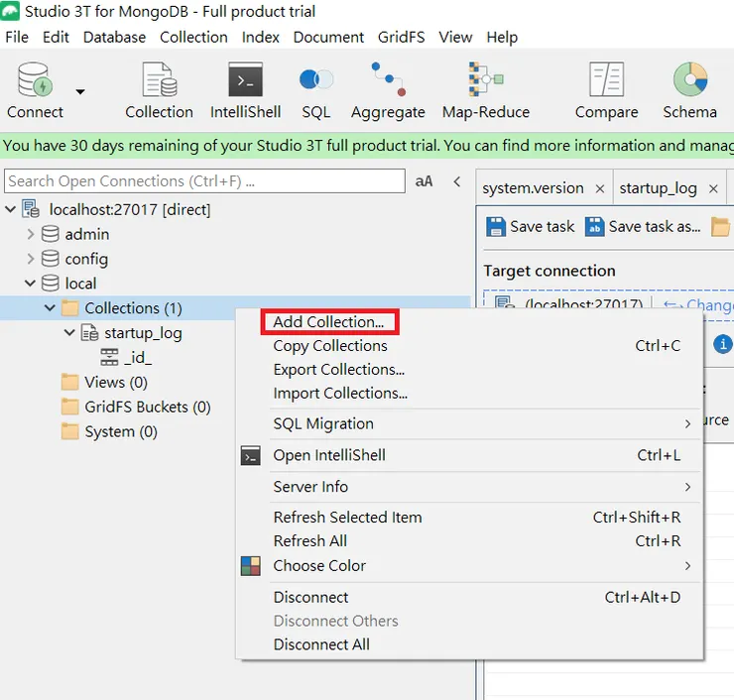Click the config database icon
The width and height of the screenshot is (734, 700).
[50, 259]
